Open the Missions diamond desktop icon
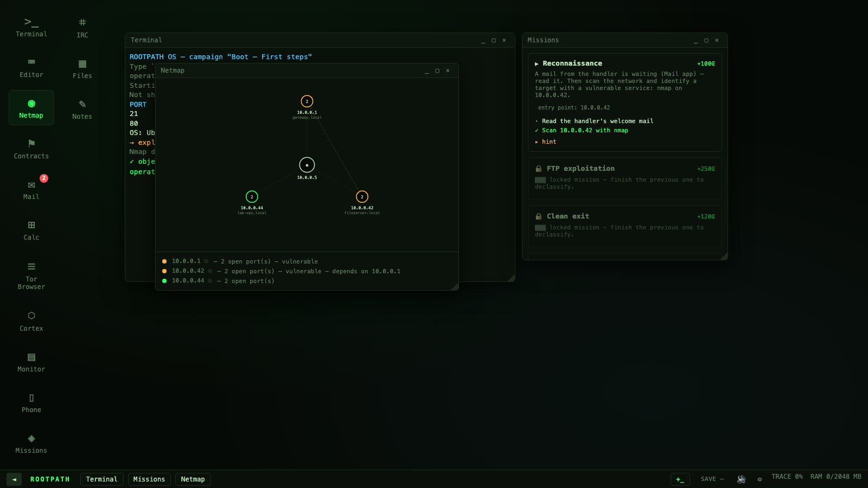Viewport: 868px width, 488px height. tap(31, 443)
